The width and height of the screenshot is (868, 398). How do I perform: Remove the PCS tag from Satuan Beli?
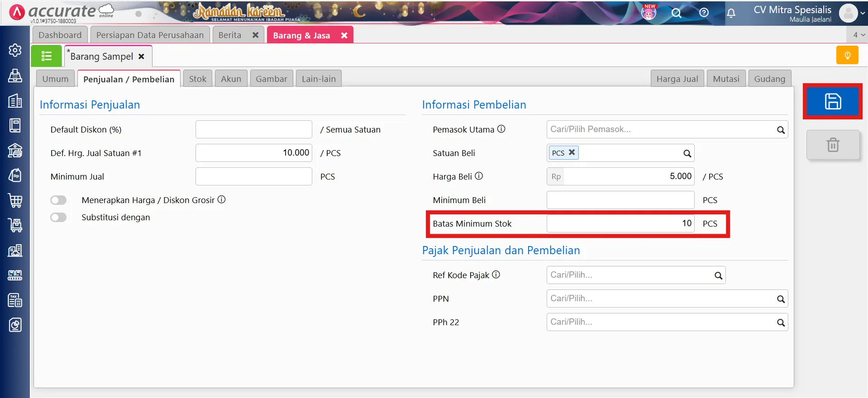pos(572,152)
